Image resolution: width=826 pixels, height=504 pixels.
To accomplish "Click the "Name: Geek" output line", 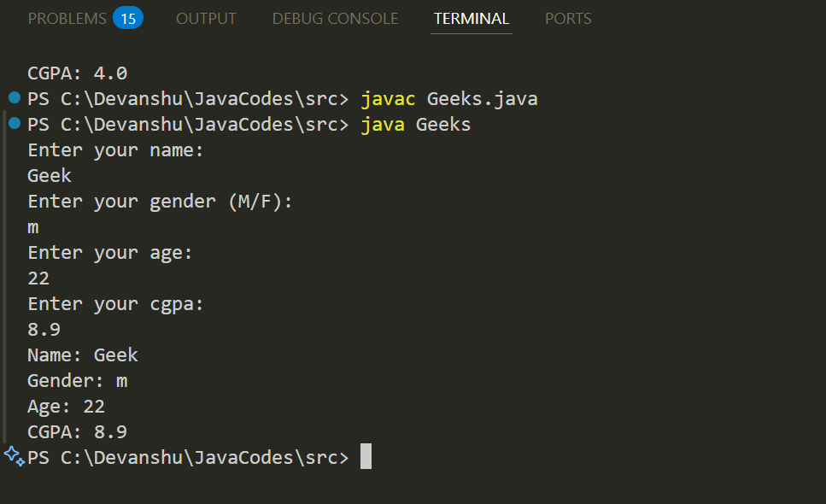I will coord(82,355).
